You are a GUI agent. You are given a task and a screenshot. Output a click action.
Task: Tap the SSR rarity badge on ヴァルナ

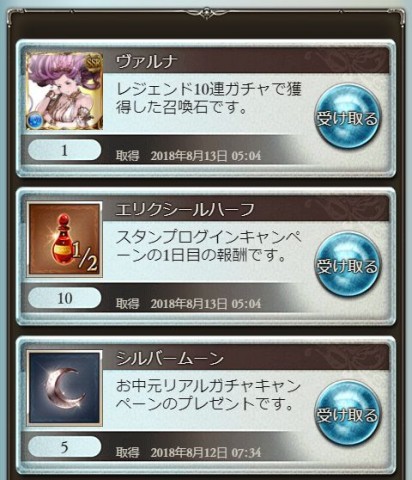point(94,62)
